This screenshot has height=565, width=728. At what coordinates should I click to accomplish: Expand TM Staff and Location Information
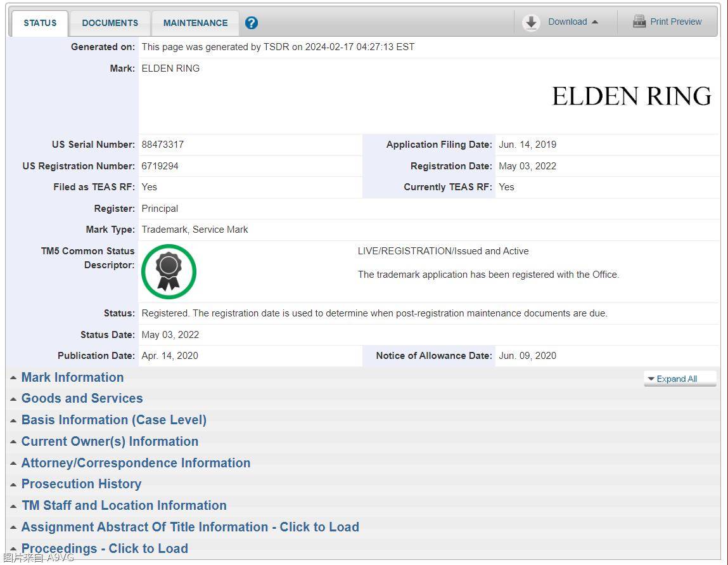pyautogui.click(x=124, y=505)
